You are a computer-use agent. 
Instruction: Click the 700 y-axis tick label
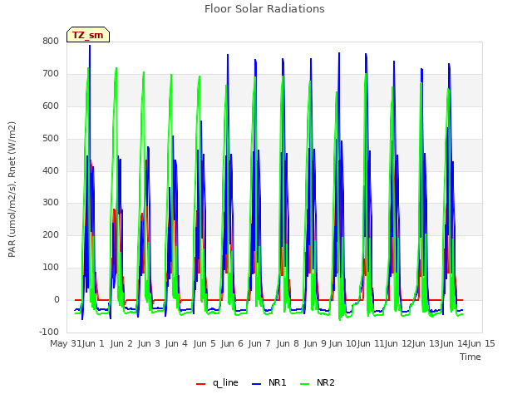pyautogui.click(x=51, y=73)
